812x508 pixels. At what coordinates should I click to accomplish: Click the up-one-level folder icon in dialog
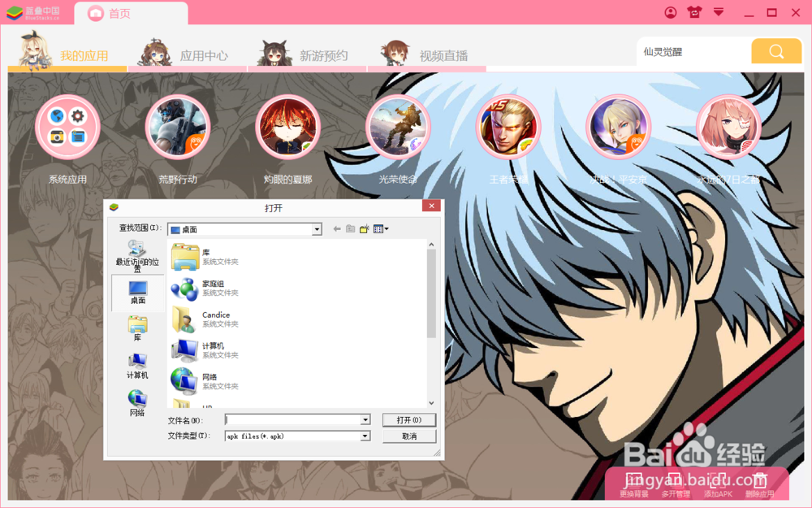(351, 228)
